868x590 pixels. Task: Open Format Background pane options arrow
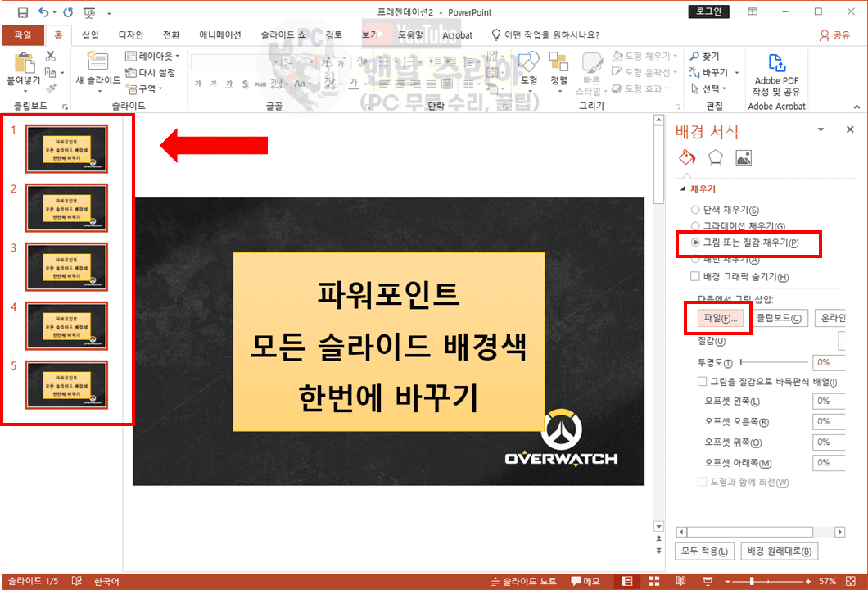[821, 129]
